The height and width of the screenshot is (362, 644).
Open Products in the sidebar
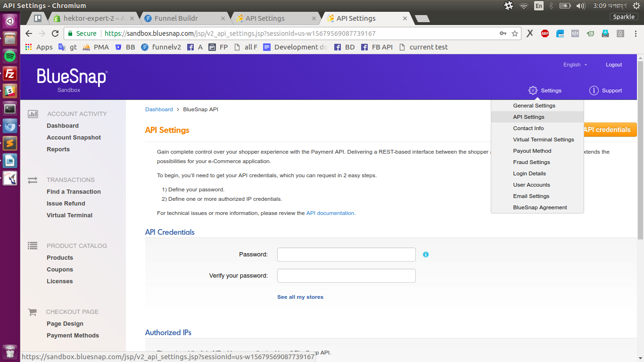click(60, 258)
